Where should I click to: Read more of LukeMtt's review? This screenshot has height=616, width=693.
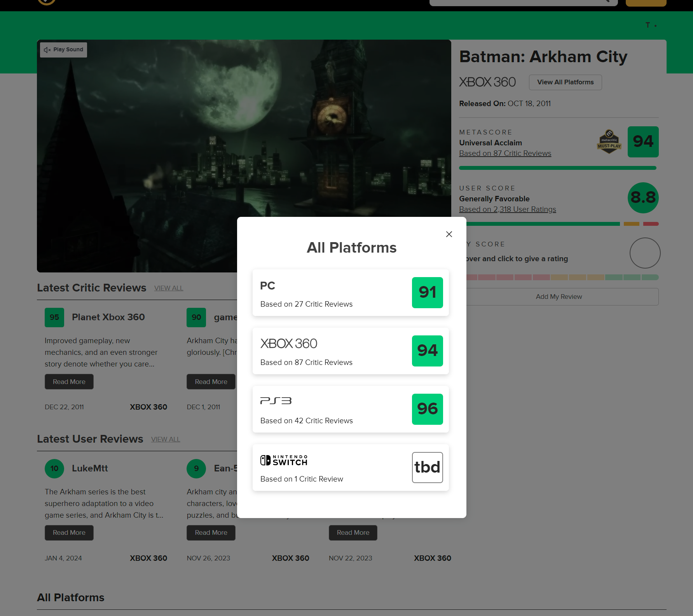click(x=69, y=532)
